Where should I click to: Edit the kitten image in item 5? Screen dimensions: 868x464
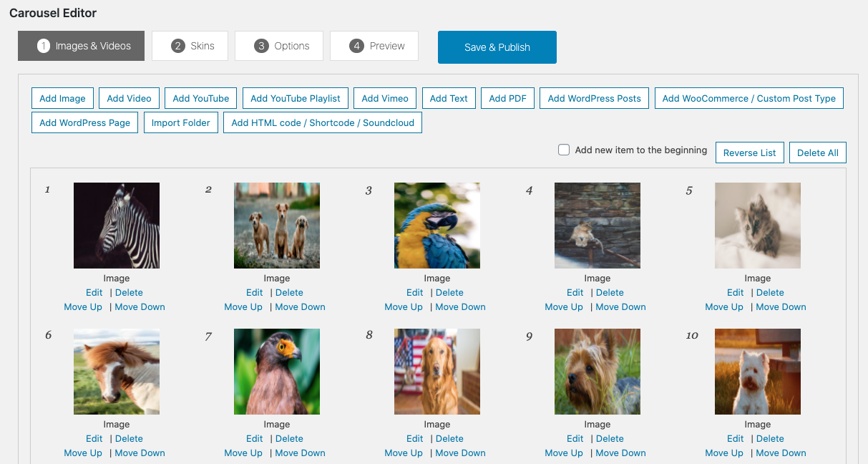click(x=735, y=293)
